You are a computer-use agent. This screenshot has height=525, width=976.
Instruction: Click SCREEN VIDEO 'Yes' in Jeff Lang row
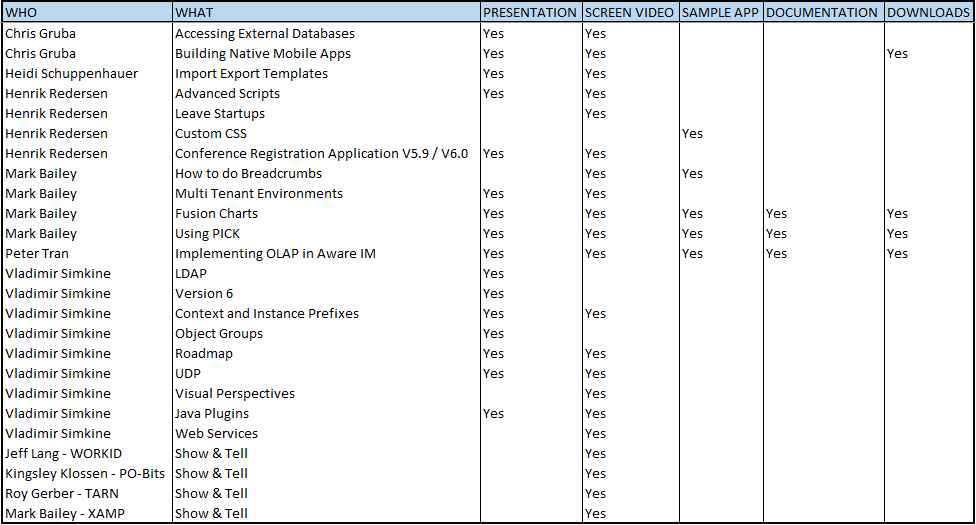coord(595,453)
